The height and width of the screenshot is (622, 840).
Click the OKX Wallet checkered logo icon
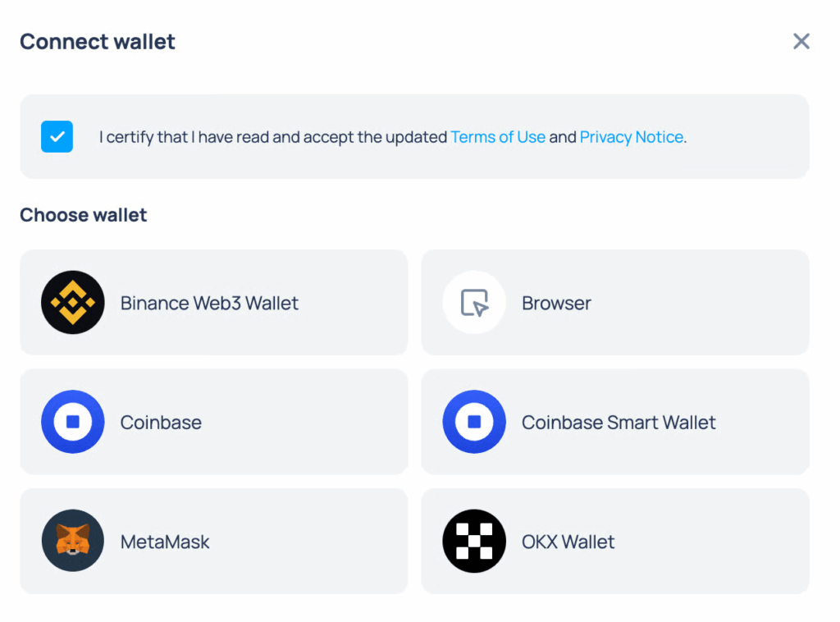pyautogui.click(x=474, y=542)
